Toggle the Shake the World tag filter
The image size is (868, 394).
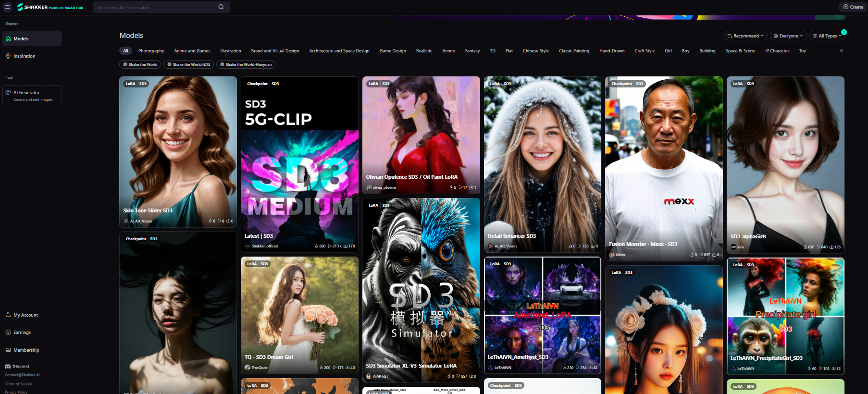(x=140, y=64)
